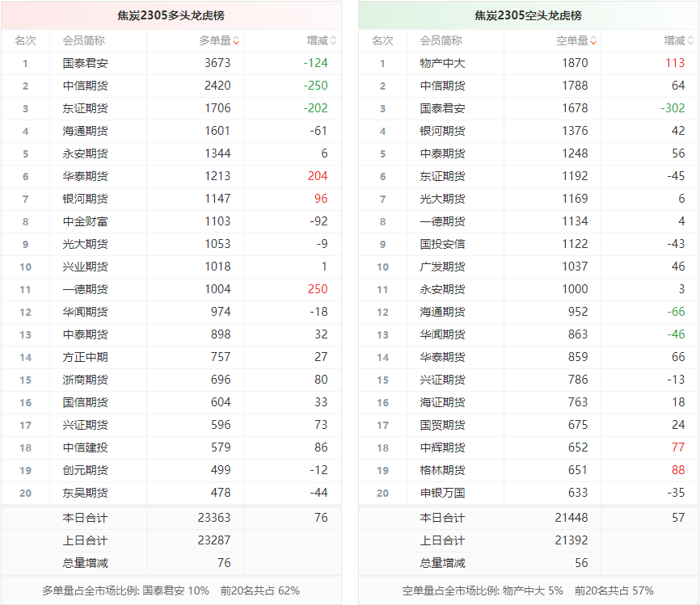
Task: Click the sort arrow beside 多单量 header
Action: 236,41
